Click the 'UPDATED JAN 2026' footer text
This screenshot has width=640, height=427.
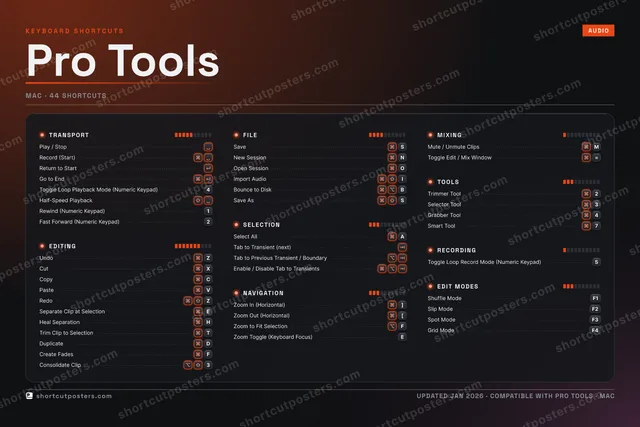pyautogui.click(x=450, y=396)
